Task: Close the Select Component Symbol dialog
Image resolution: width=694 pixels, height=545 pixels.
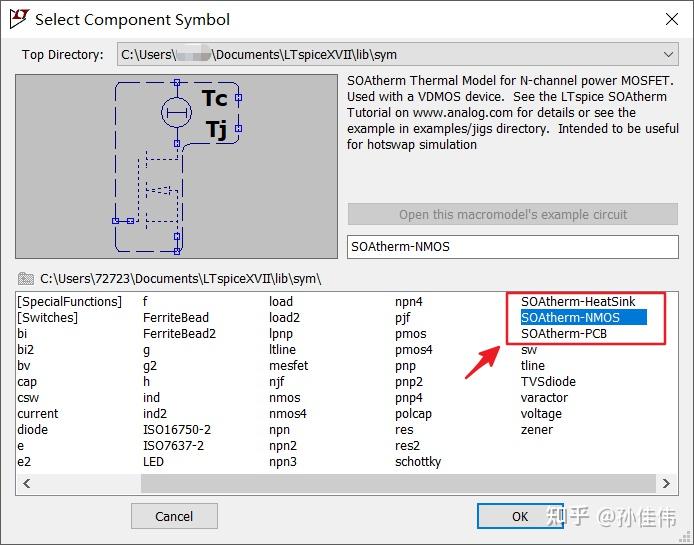Action: (672, 19)
